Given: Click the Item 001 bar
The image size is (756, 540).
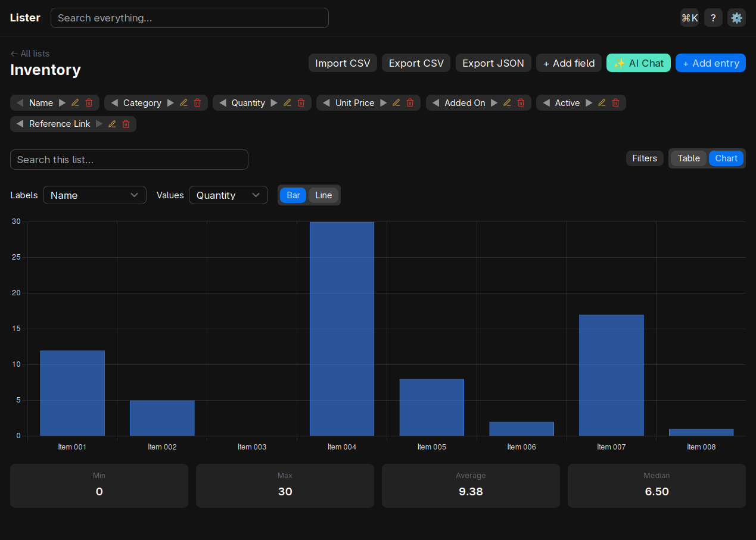Looking at the screenshot, I should coord(72,393).
